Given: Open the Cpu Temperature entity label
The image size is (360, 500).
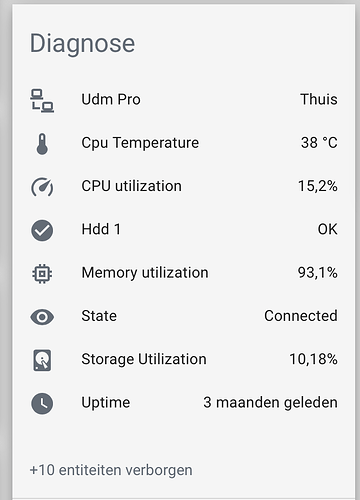Looking at the screenshot, I should 140,143.
